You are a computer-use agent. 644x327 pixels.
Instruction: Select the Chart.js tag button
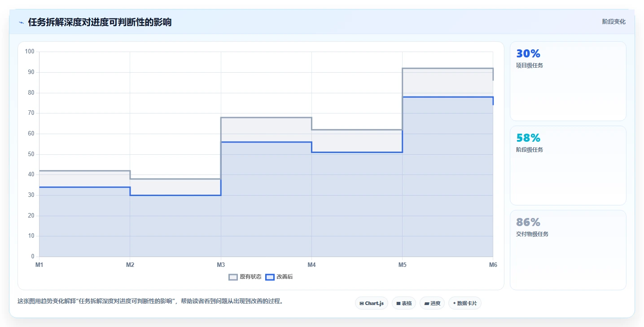pos(371,303)
